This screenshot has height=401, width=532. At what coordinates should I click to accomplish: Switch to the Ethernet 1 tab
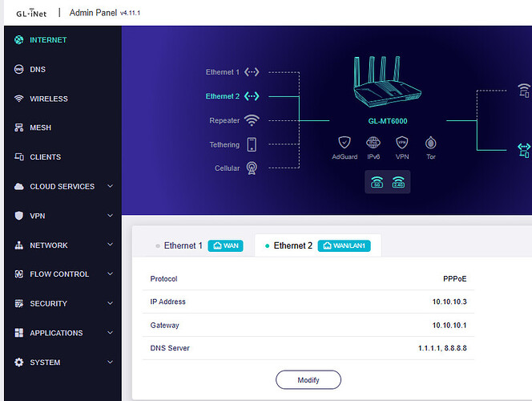tap(183, 245)
